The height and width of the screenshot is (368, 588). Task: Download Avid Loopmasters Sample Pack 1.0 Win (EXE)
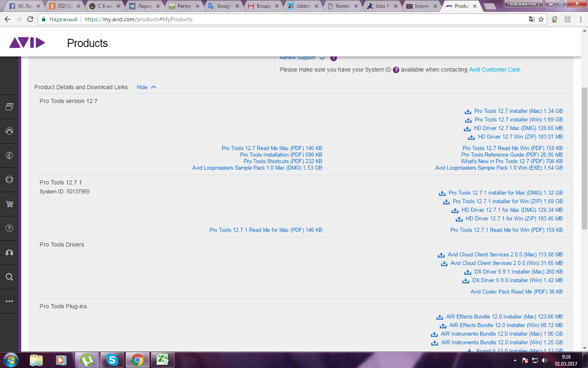tap(499, 168)
